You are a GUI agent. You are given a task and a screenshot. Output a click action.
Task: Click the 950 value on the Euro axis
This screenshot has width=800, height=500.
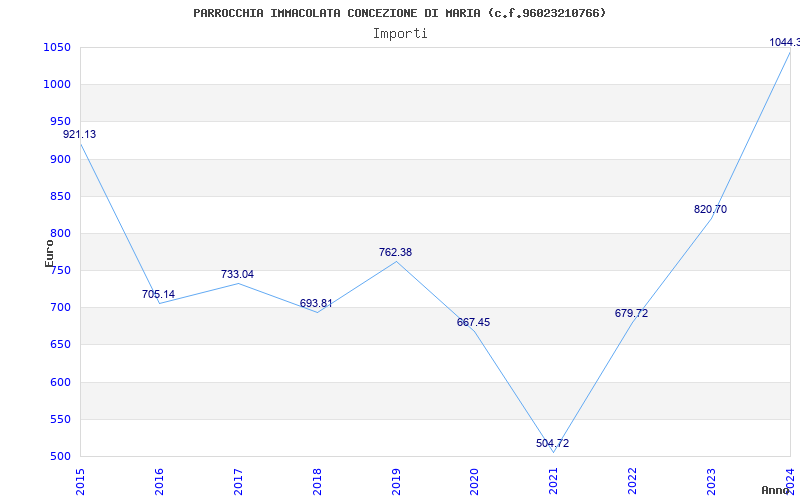(60, 122)
